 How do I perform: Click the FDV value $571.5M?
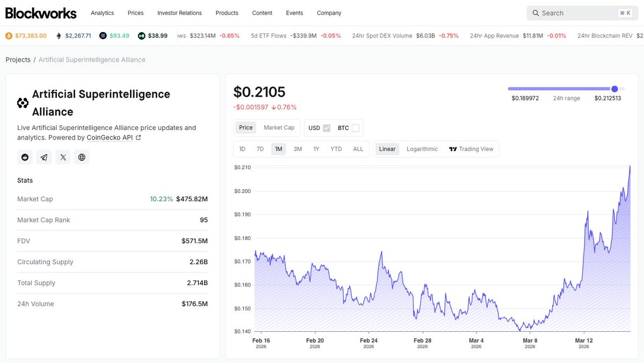194,241
